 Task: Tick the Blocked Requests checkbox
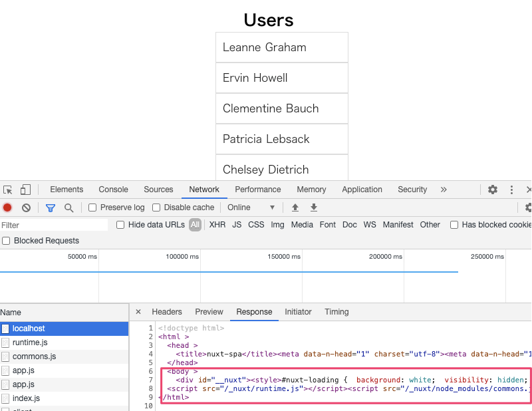click(x=7, y=241)
